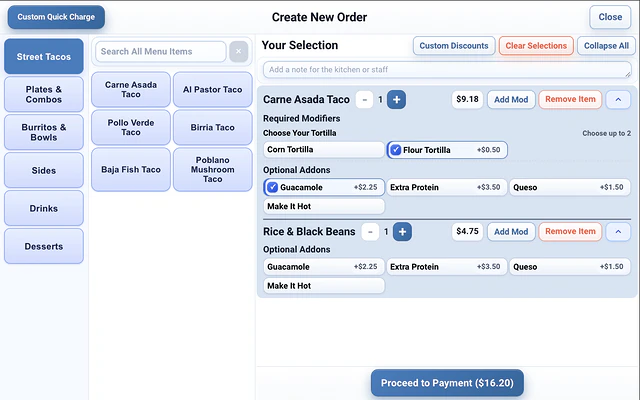Viewport: 640px width, 400px height.
Task: Clear the menu search with the X icon
Action: pos(238,51)
